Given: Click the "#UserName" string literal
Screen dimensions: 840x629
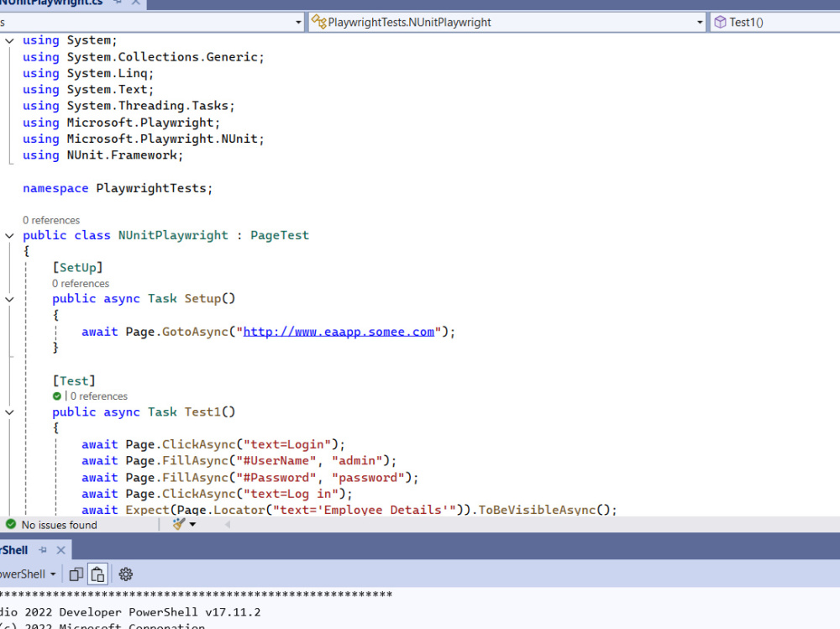Looking at the screenshot, I should tap(276, 461).
